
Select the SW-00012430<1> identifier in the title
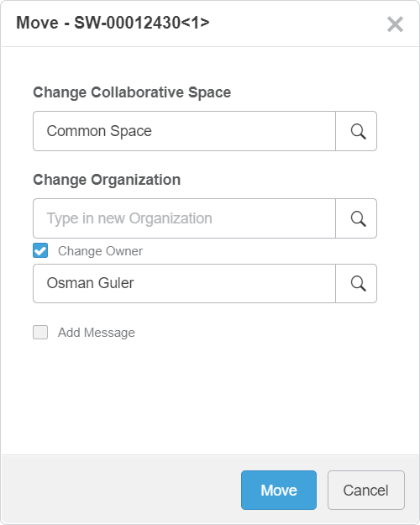tap(142, 24)
